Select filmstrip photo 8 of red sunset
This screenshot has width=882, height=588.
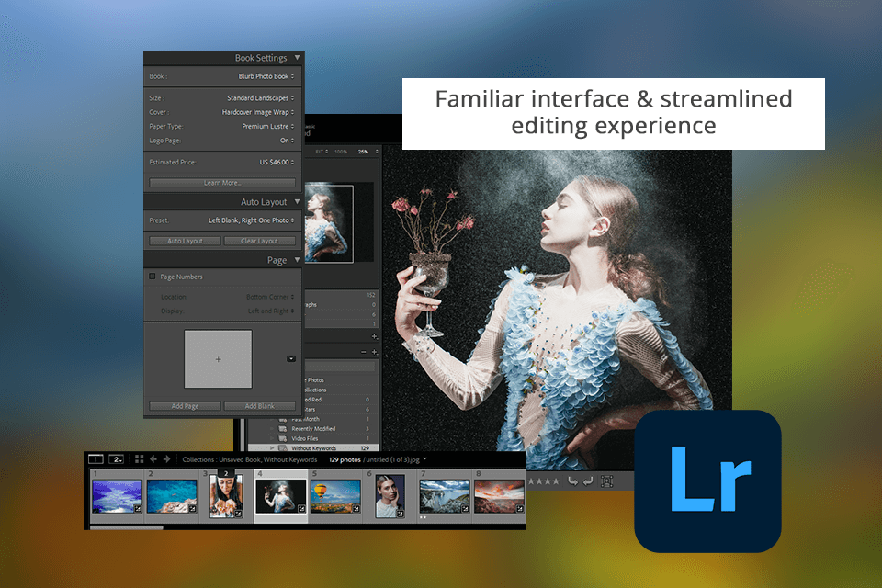tap(500, 496)
